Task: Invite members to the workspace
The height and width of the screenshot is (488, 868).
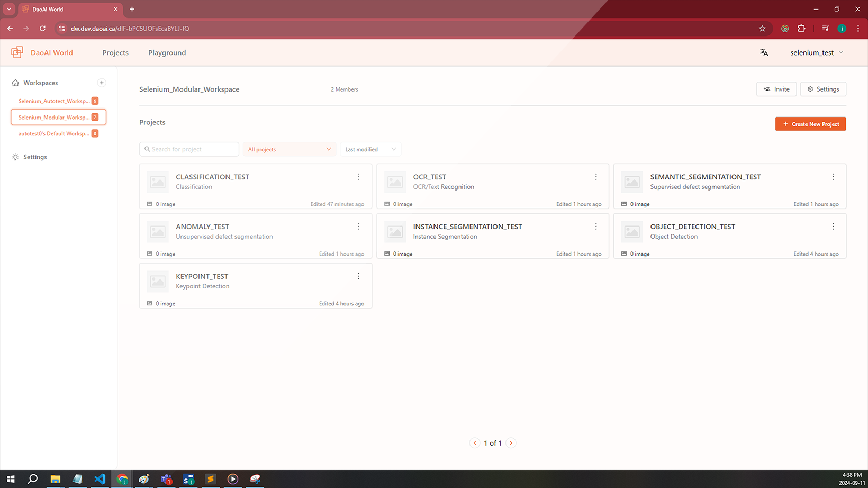Action: pos(776,89)
